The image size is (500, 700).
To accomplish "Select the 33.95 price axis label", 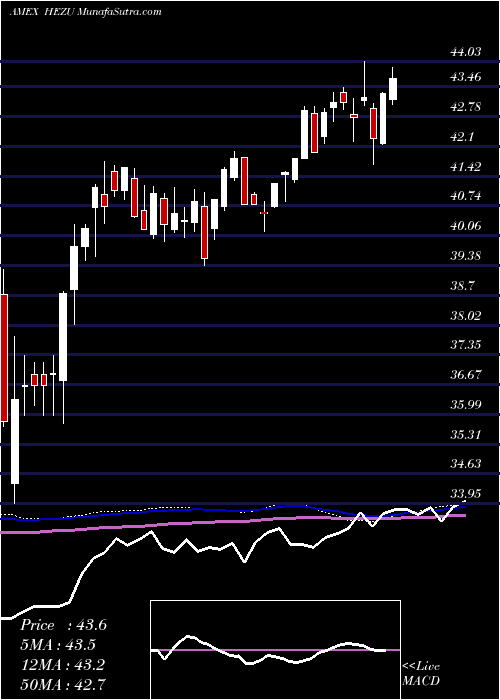I will pos(466,494).
